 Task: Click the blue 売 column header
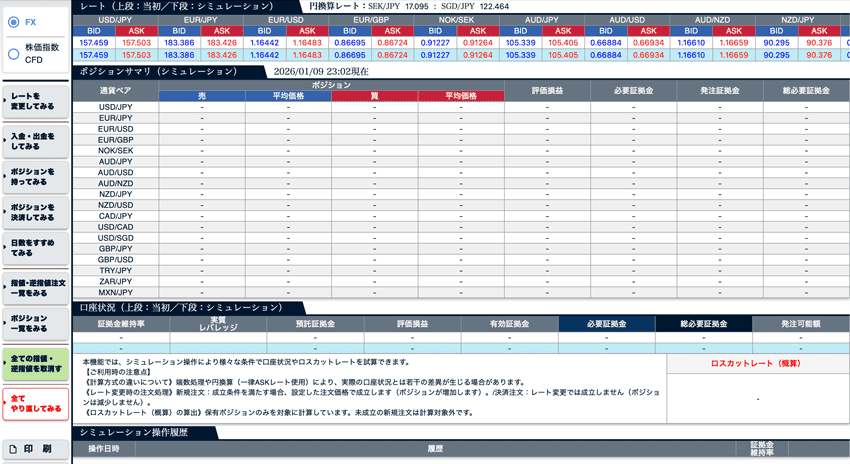click(201, 96)
